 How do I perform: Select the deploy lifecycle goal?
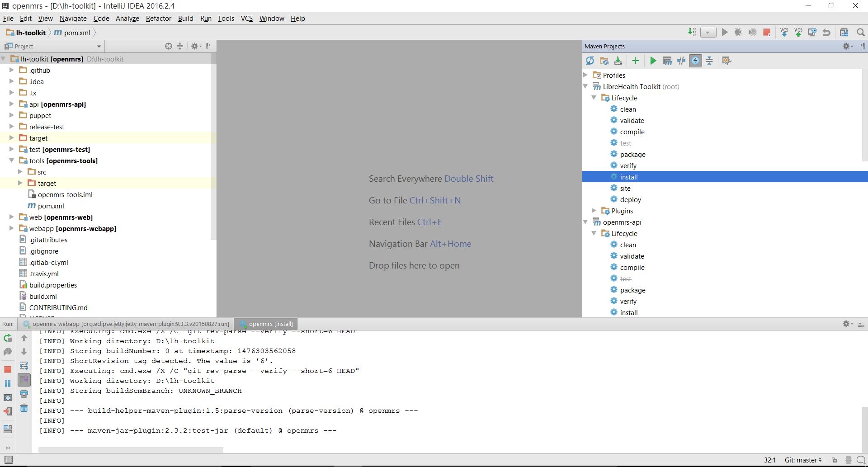pyautogui.click(x=630, y=199)
